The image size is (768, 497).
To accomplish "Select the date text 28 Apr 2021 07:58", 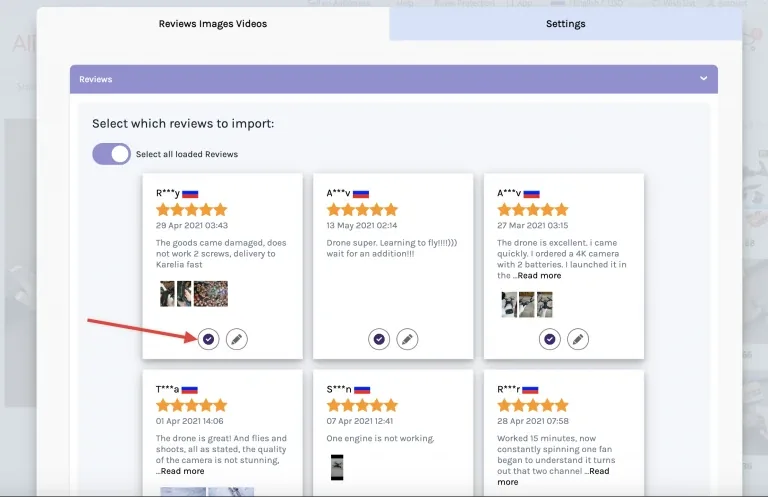I will (532, 421).
